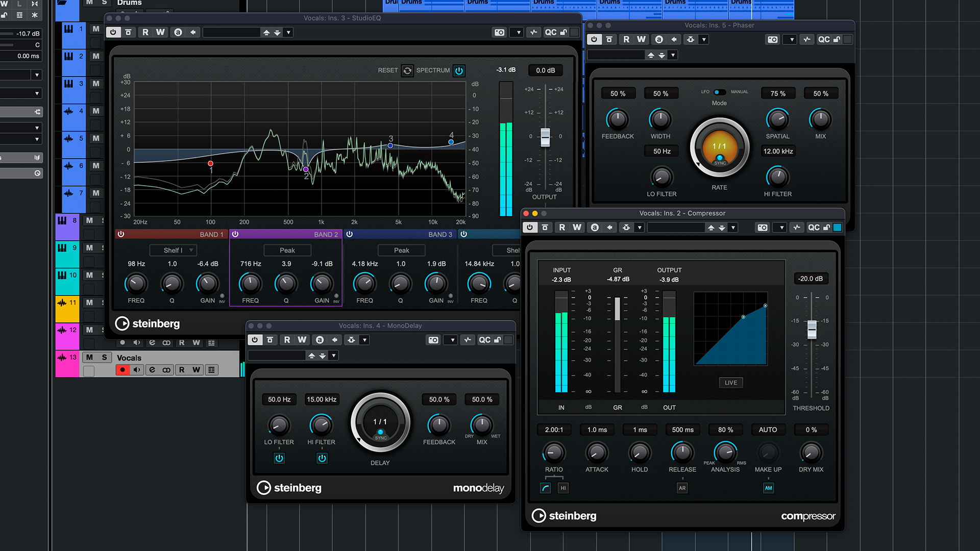Open the Compressor preset dropdown arrow
This screenshot has height=551, width=980.
pyautogui.click(x=733, y=228)
